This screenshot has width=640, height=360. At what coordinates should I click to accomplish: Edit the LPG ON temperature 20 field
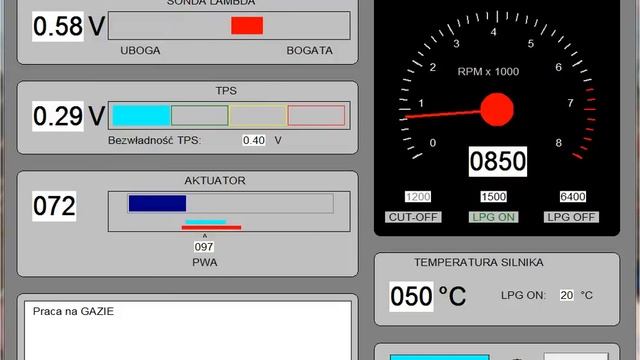pyautogui.click(x=567, y=295)
